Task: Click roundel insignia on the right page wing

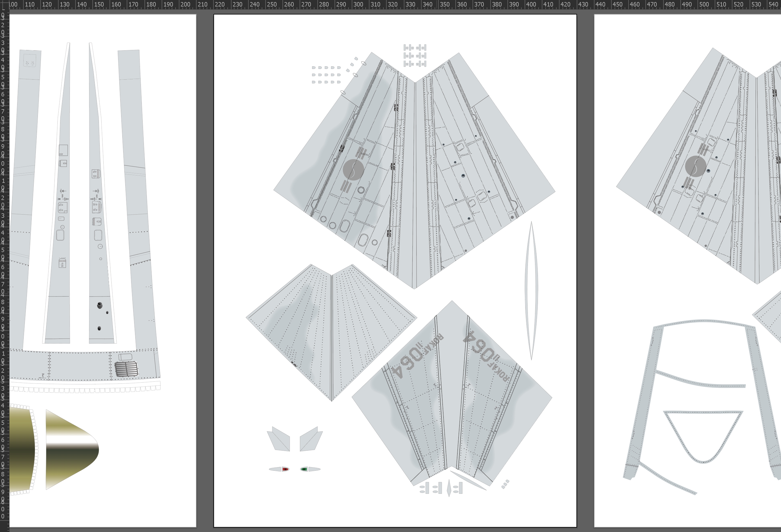Action: tap(695, 166)
